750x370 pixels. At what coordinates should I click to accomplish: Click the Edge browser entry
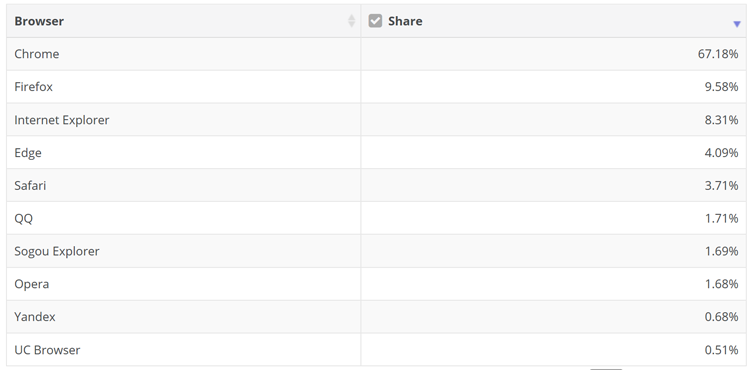click(x=28, y=153)
